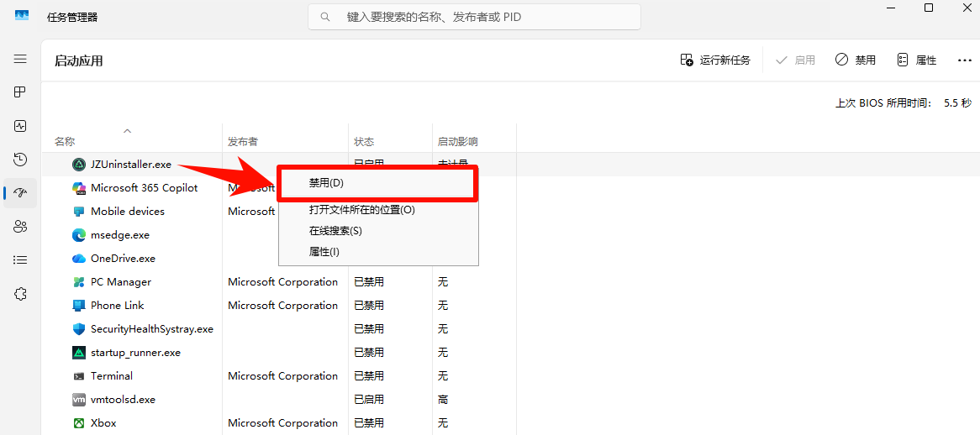Screen dimensions: 980x435
Task: Click the 已禁用 status of PC Manager
Action: [369, 282]
